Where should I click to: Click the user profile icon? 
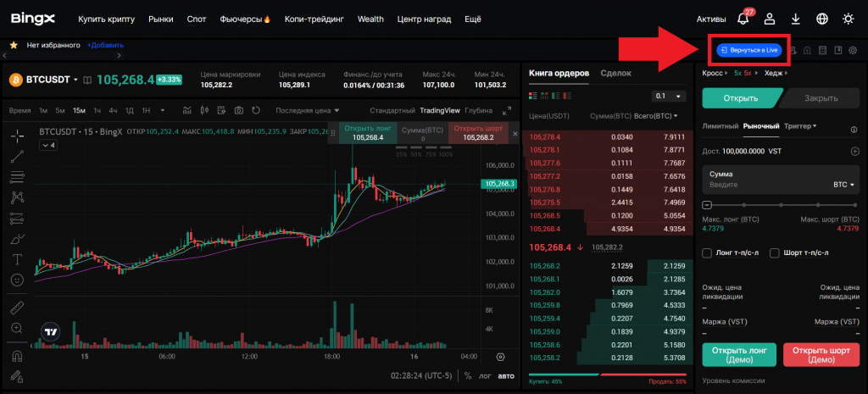pos(770,19)
